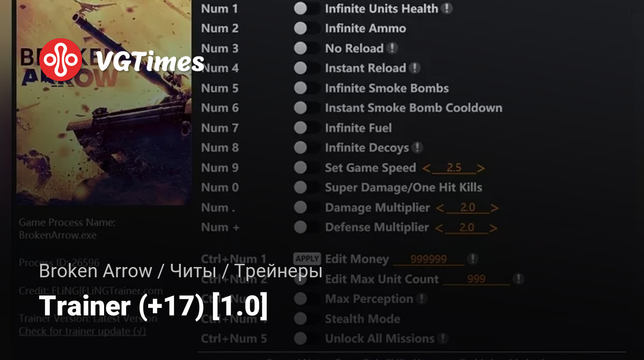The image size is (644, 360).
Task: Enable Stealth Mode toggle
Action: 307,319
